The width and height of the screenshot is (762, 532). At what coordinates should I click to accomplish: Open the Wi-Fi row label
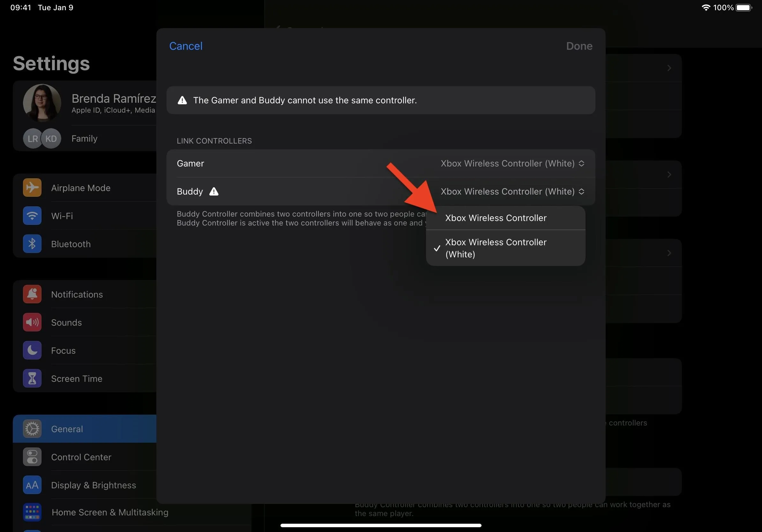point(62,216)
